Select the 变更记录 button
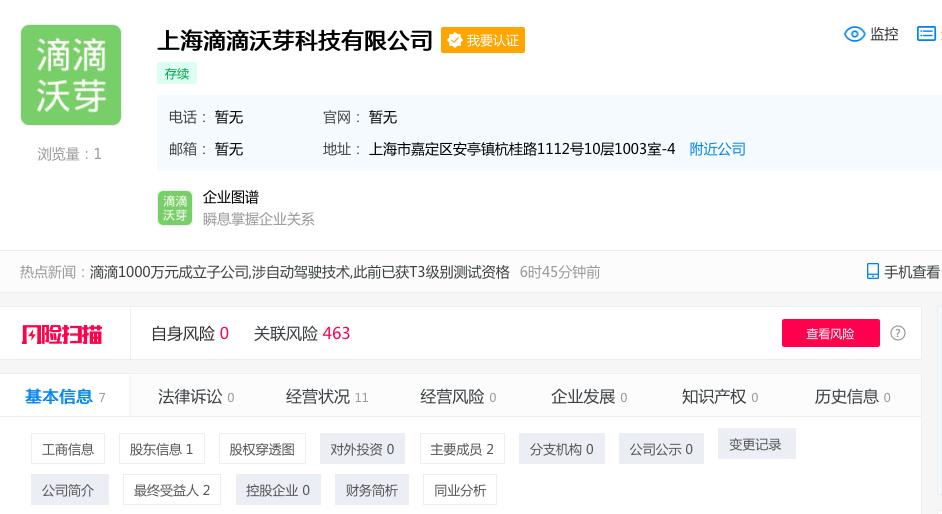Screen dimensions: 942x514 tap(756, 444)
